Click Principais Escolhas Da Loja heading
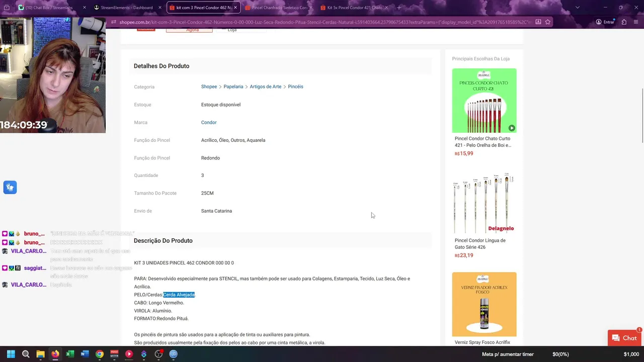The image size is (644, 362). pos(481,59)
